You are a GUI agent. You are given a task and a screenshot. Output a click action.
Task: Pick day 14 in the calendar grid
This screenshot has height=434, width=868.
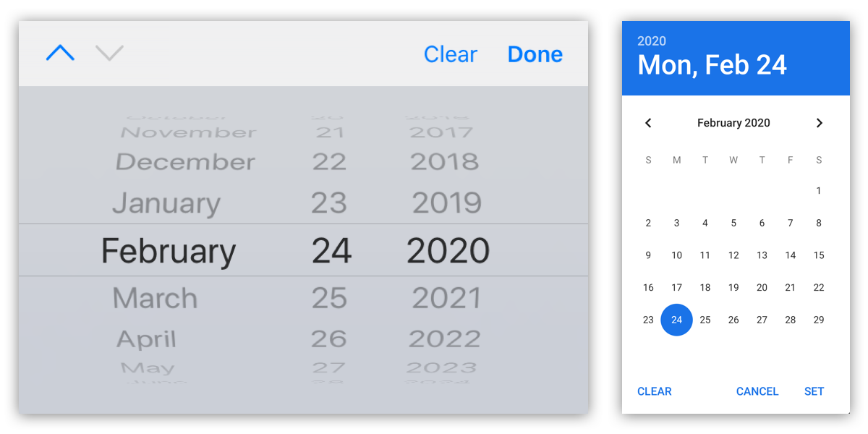[790, 255]
